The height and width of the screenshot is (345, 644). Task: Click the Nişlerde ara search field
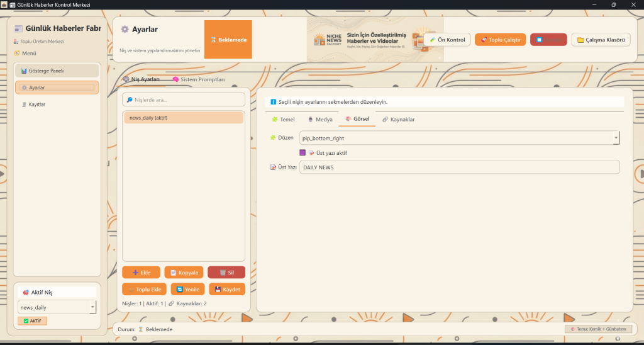(184, 99)
